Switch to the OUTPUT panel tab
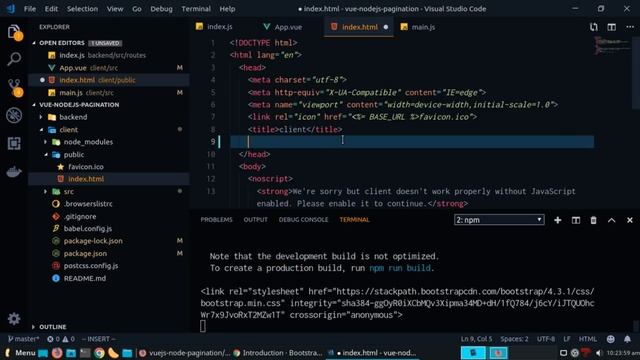 coord(256,220)
